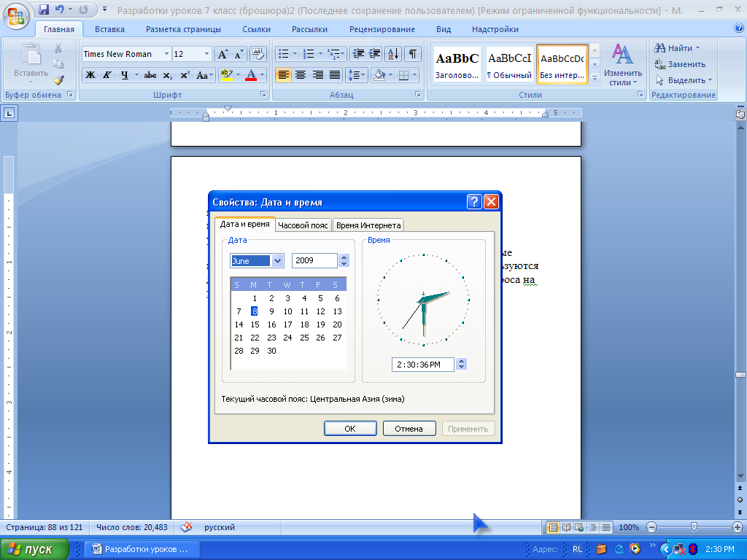This screenshot has height=560, width=747.
Task: Click the Format Painter brush icon
Action: point(58,80)
